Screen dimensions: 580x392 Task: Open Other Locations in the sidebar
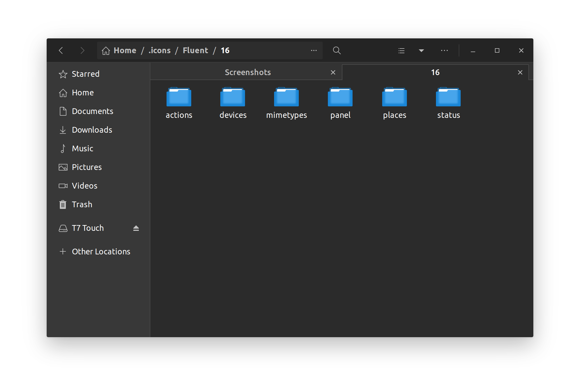coord(101,252)
